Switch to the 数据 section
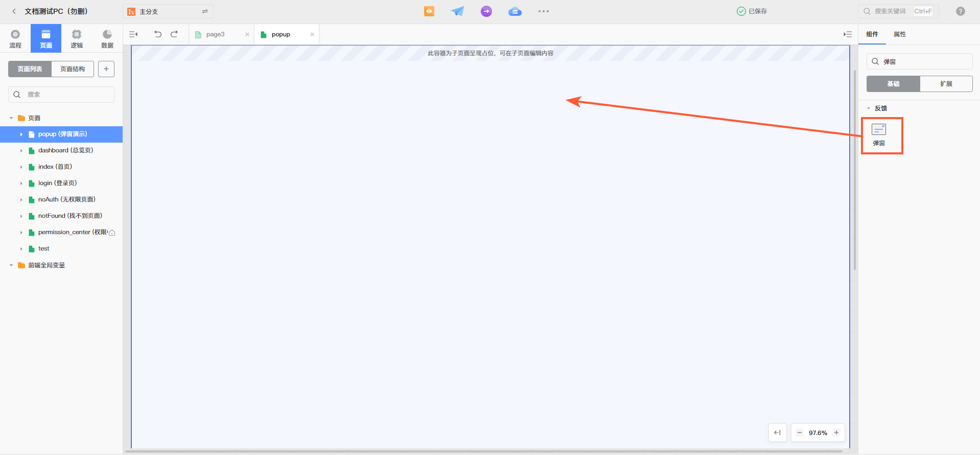Image resolution: width=980 pixels, height=455 pixels. coord(107,38)
